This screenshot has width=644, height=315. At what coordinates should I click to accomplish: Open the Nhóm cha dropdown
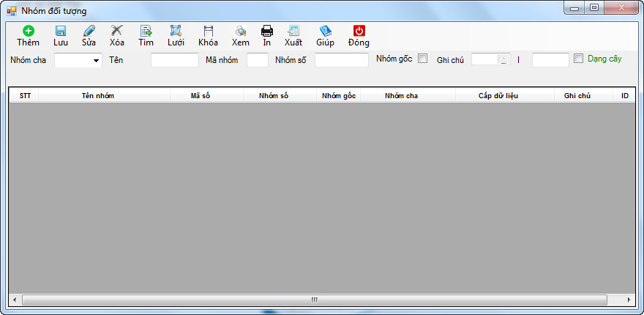point(96,61)
